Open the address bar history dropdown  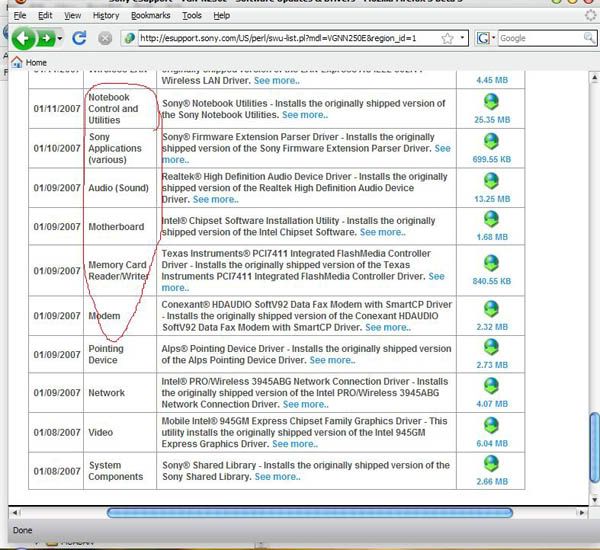click(462, 38)
